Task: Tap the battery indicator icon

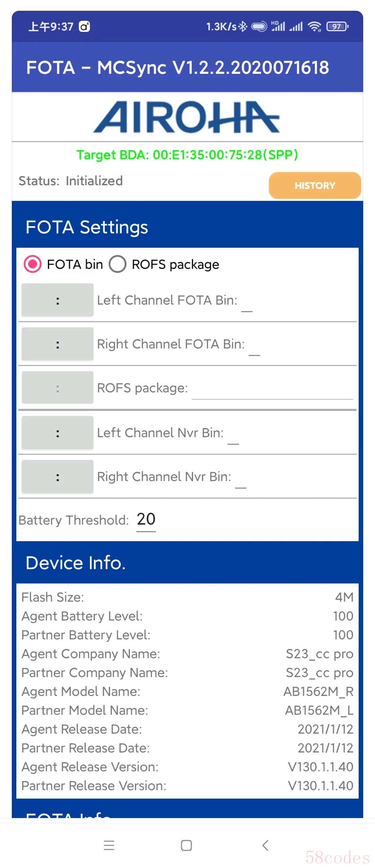Action: pos(337,26)
